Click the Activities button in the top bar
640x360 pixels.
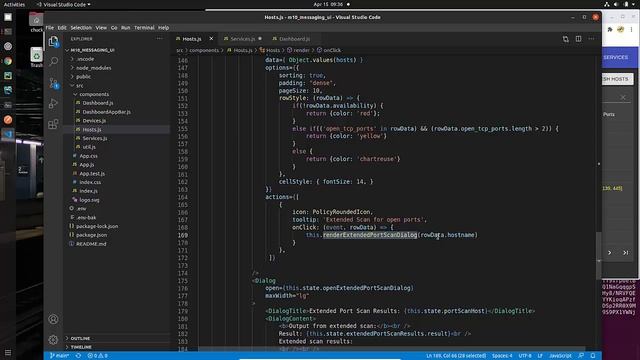click(14, 4)
